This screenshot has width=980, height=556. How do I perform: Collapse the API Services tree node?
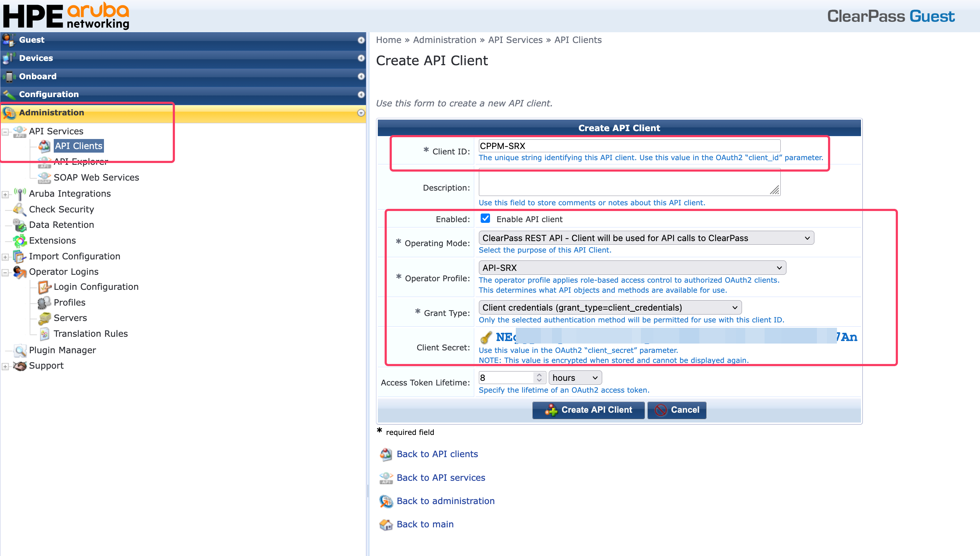[x=5, y=132]
